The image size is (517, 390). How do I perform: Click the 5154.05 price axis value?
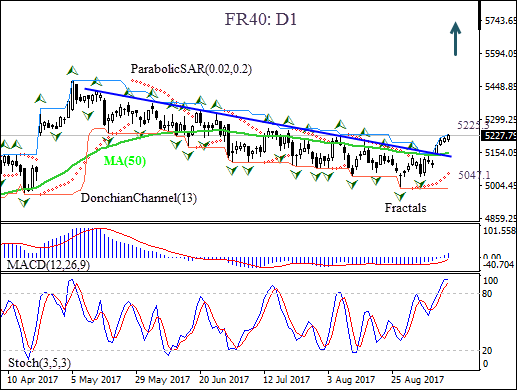501,152
